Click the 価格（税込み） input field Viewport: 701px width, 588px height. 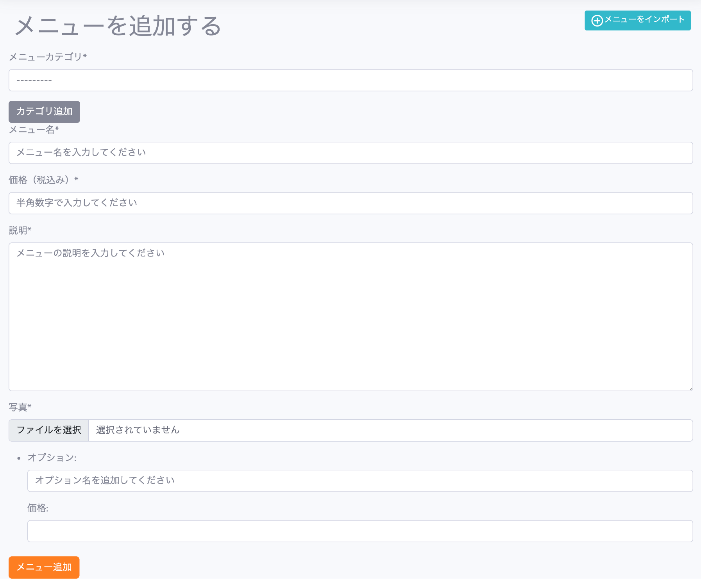click(350, 203)
